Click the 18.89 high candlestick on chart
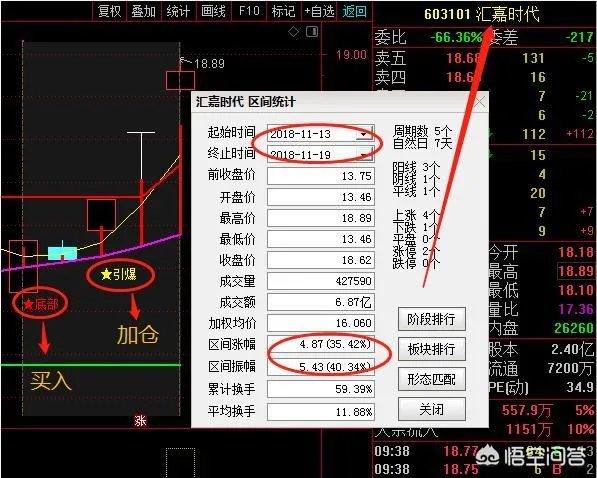Screen dimensions: 597x478 point(180,80)
